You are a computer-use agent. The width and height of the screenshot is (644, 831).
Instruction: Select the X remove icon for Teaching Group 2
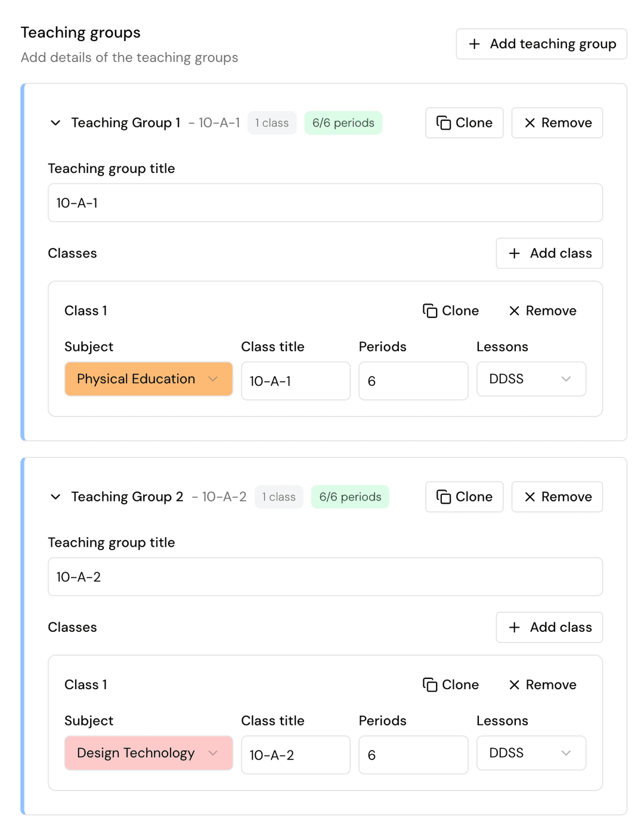coord(530,497)
